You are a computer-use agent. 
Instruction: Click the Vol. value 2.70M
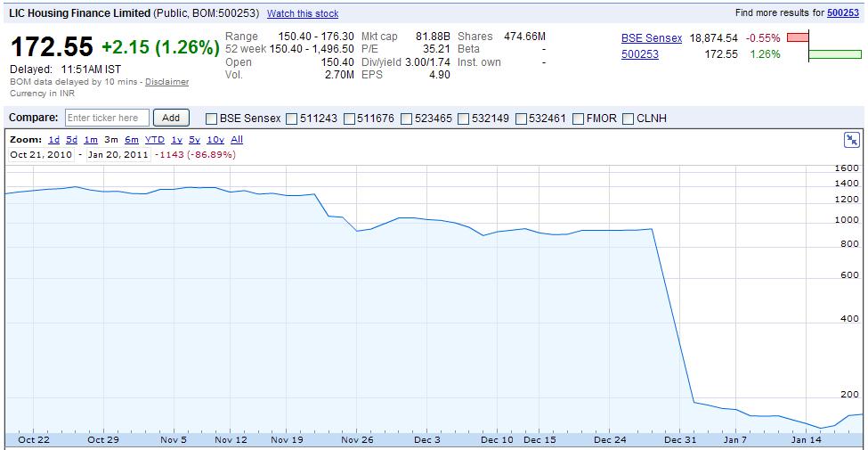click(x=339, y=75)
